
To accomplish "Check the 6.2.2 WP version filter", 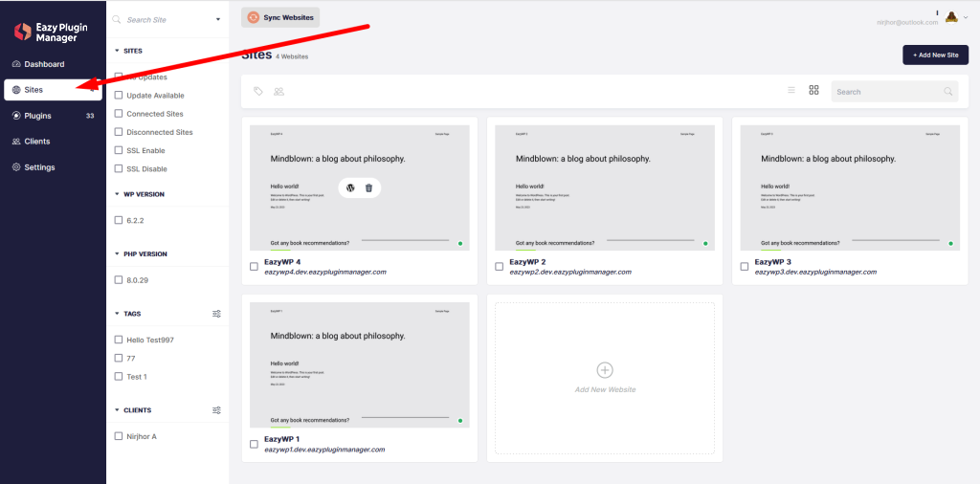I will click(119, 220).
